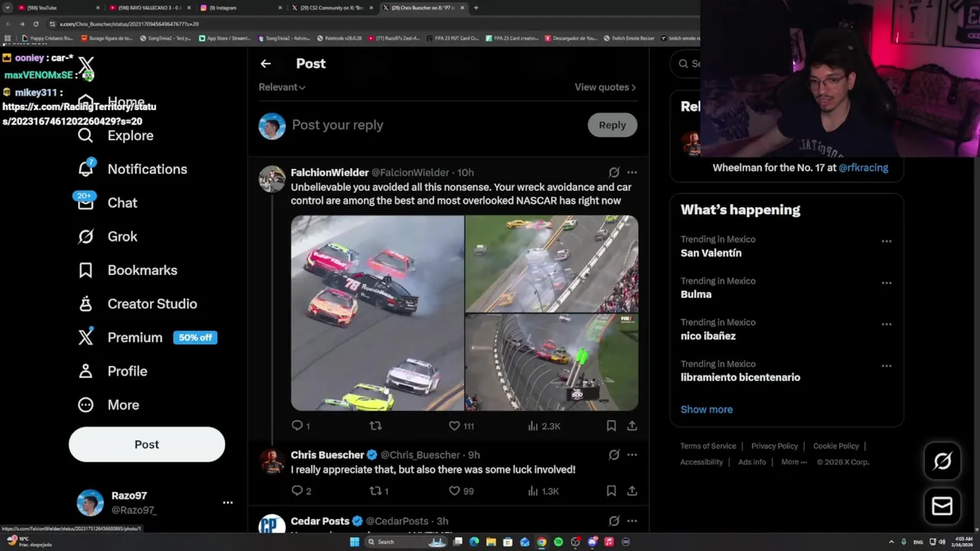Open FalchionWielder's profile avatar
The image size is (980, 551).
tap(272, 179)
